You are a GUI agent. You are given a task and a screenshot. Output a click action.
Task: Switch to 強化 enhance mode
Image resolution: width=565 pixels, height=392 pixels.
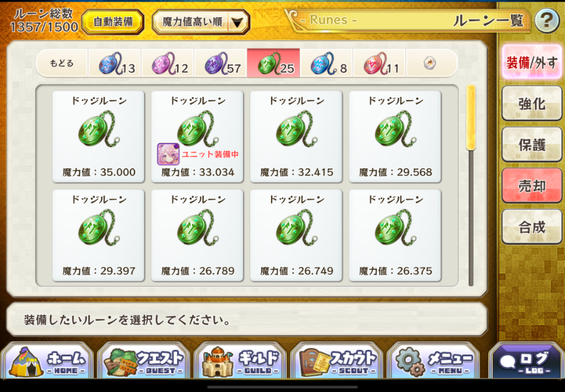(x=531, y=104)
